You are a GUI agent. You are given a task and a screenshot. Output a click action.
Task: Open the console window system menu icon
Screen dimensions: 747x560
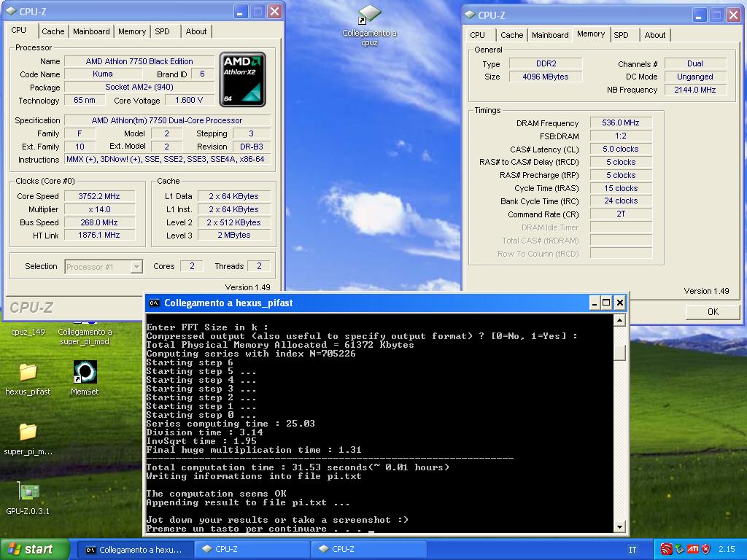pyautogui.click(x=154, y=303)
